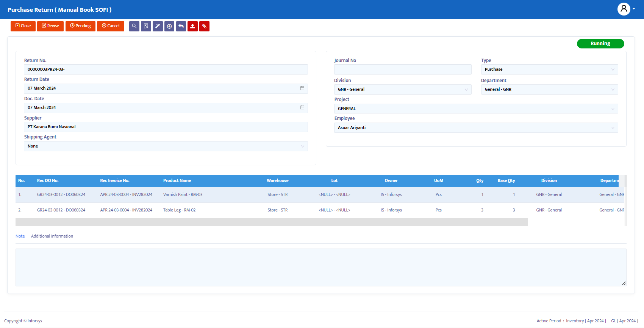The height and width of the screenshot is (328, 644).
Task: Click the table's horizontal scrollbar
Action: coord(272,222)
